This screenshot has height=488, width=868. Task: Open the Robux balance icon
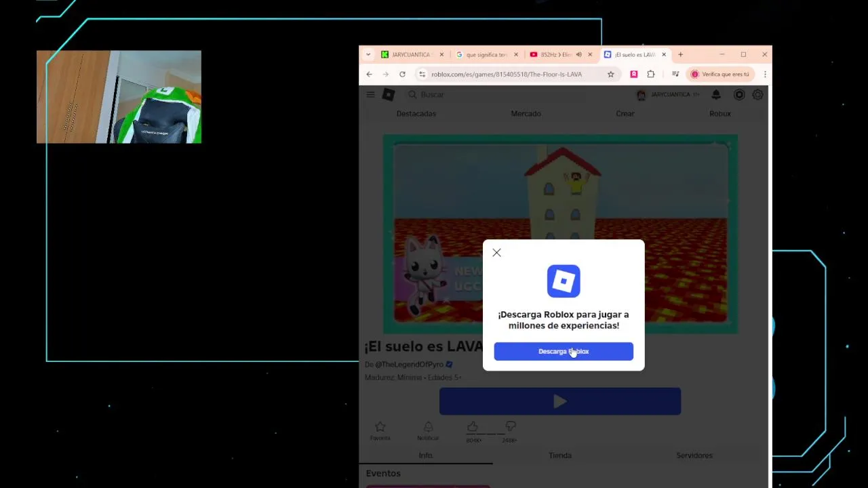coord(739,95)
